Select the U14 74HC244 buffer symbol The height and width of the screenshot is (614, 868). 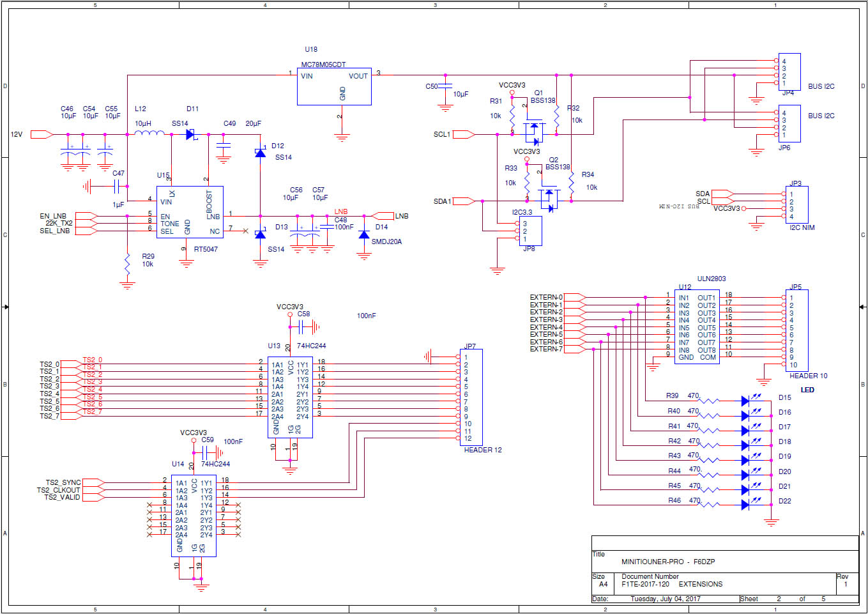(194, 516)
